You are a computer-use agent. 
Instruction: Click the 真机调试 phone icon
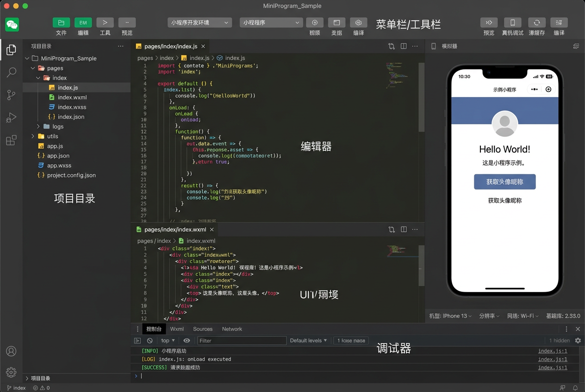pos(512,23)
